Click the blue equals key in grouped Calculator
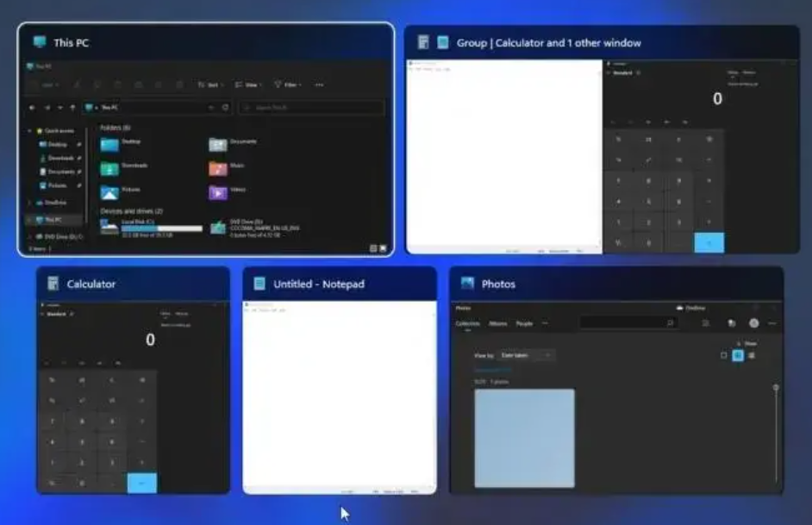This screenshot has height=525, width=812. pyautogui.click(x=709, y=243)
